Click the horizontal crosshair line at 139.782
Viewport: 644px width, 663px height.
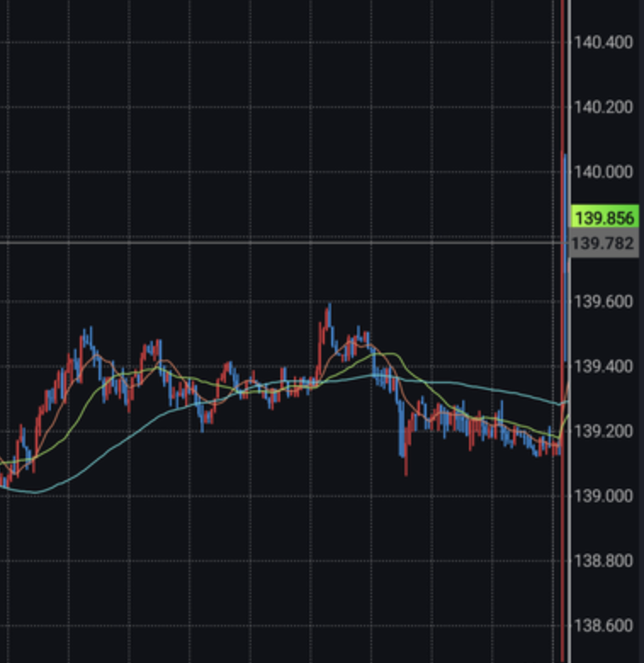click(x=283, y=243)
